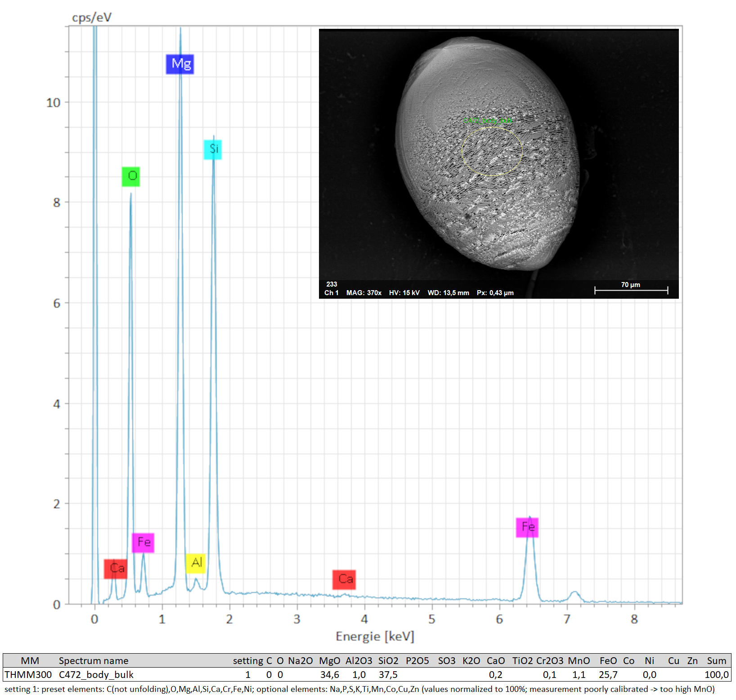Select the red Ca label left of O peak
The width and height of the screenshot is (736, 700).
pyautogui.click(x=116, y=569)
